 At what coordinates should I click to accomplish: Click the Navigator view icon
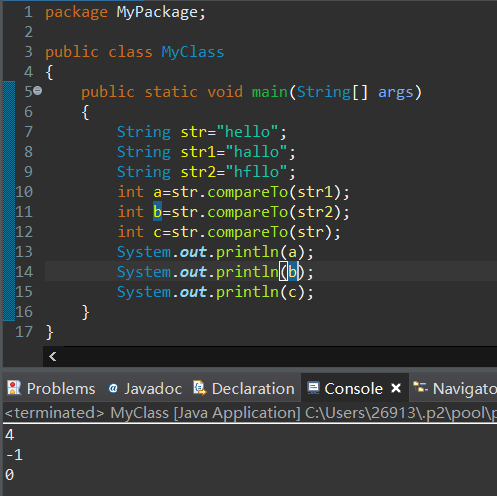pyautogui.click(x=420, y=387)
